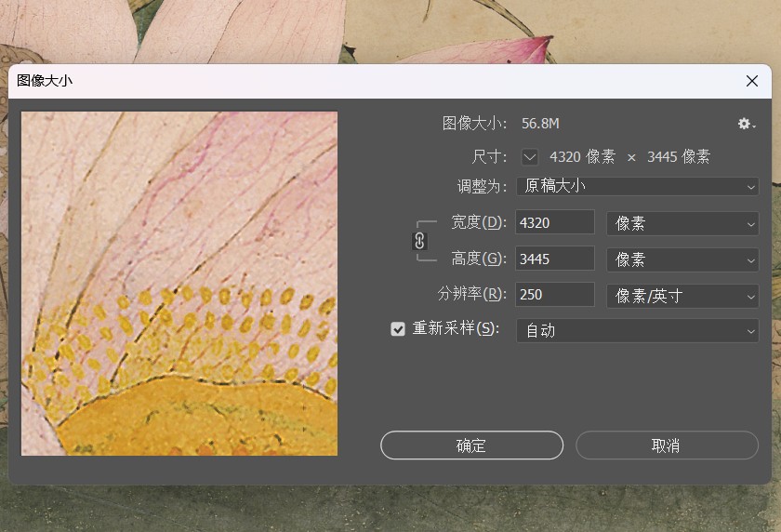Click the 3445 像素 dimension text
The image size is (781, 532).
pos(679,157)
